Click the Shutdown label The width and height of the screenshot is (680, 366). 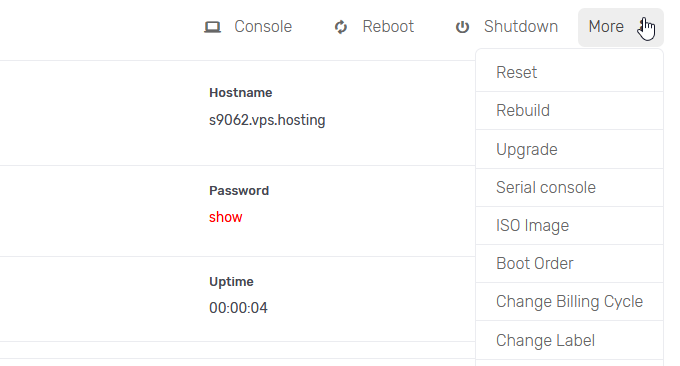point(520,27)
